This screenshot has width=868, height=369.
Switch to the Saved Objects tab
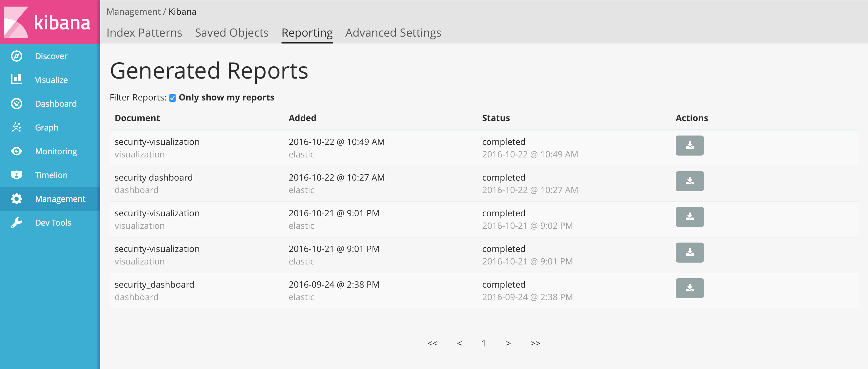[x=231, y=33]
